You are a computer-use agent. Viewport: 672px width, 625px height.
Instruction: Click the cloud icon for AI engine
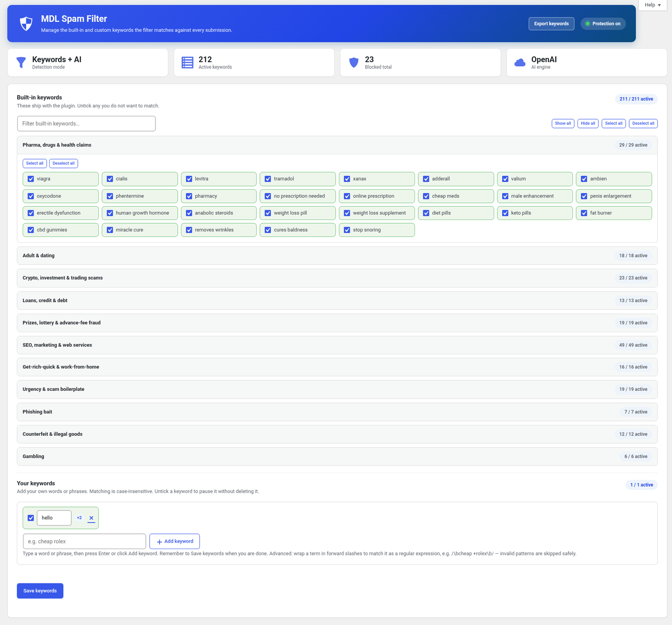point(520,63)
